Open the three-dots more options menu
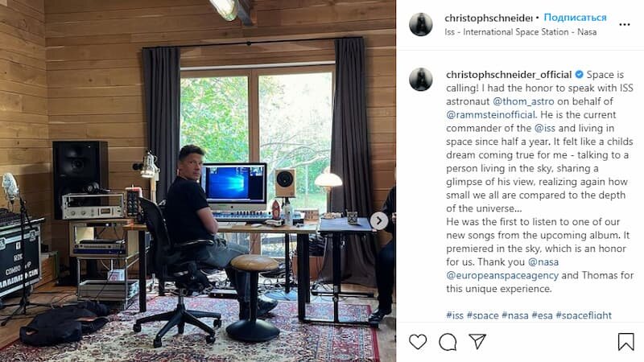 click(625, 25)
